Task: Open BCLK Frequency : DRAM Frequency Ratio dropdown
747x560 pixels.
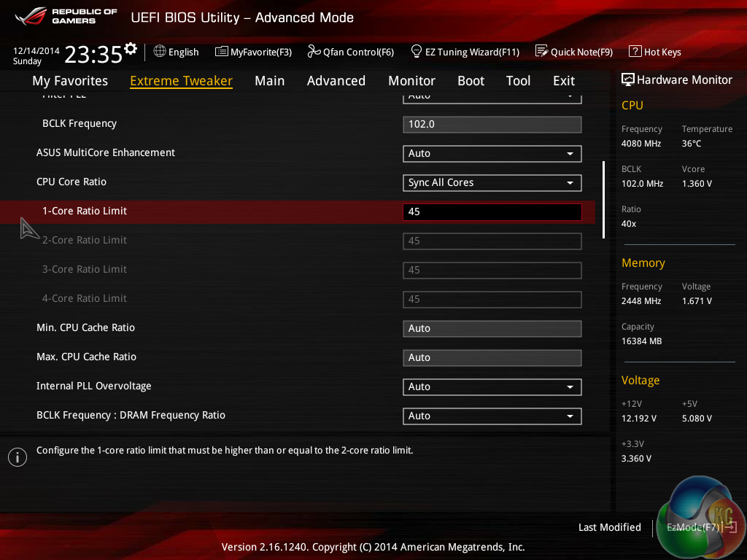Action: click(x=492, y=416)
